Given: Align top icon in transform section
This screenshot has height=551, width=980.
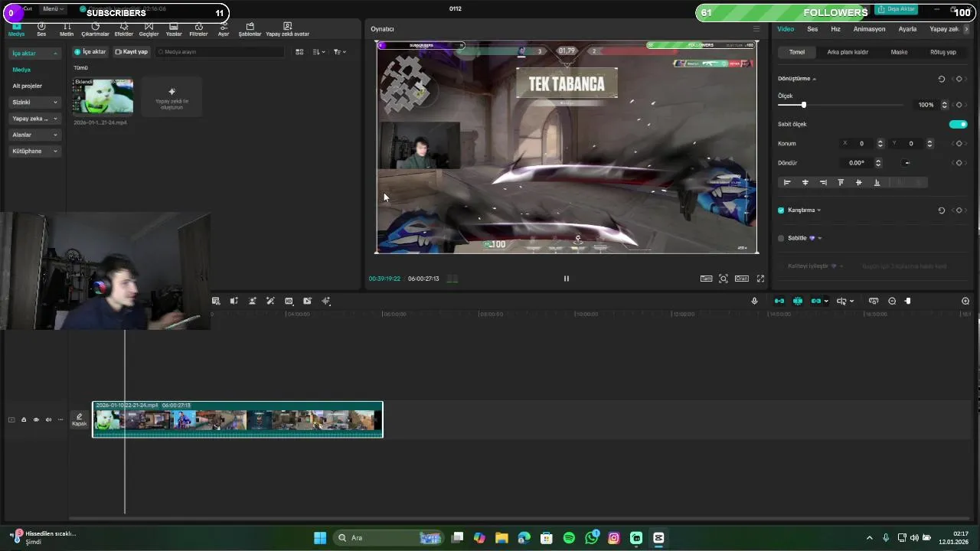Looking at the screenshot, I should point(841,182).
